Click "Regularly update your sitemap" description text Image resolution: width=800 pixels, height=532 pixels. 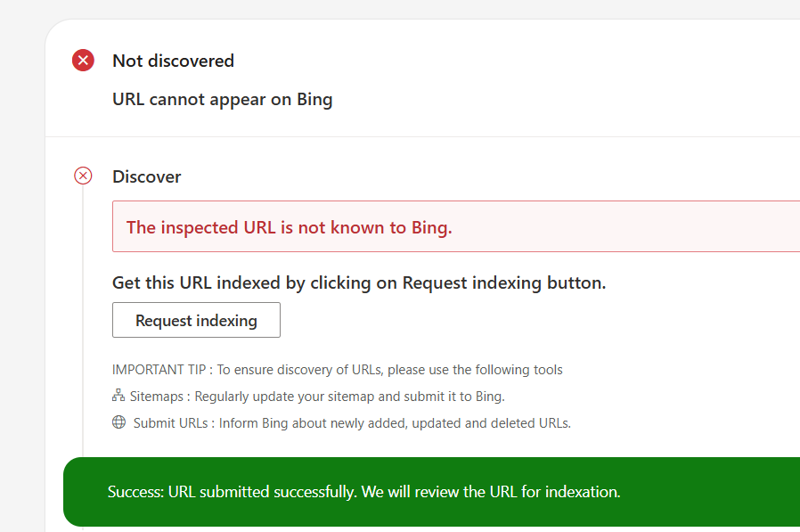click(x=349, y=396)
